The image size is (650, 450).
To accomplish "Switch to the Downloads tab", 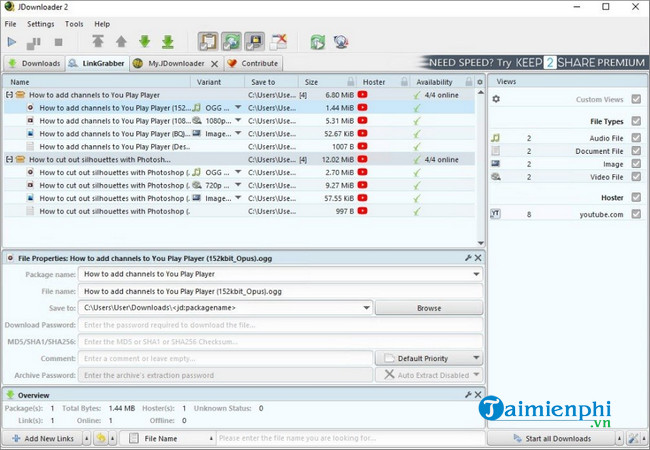I will click(35, 63).
